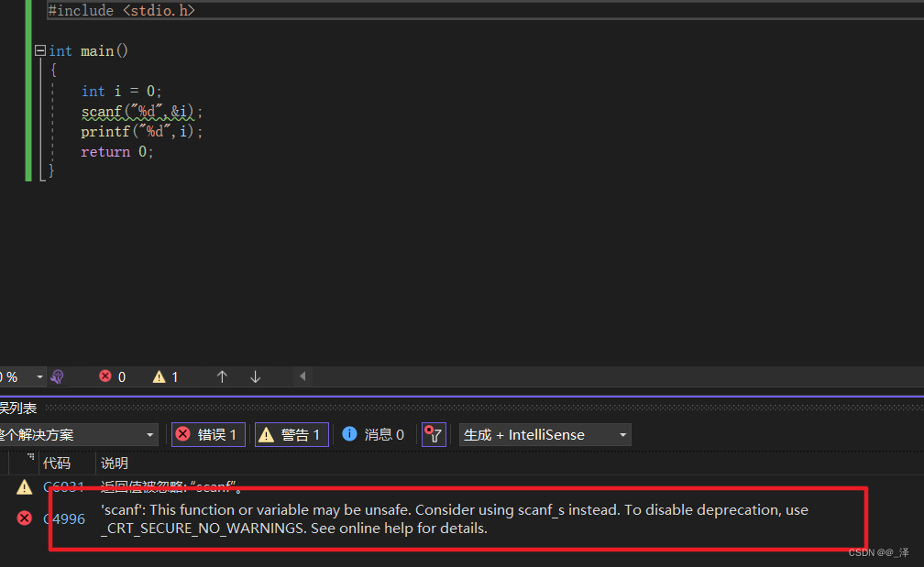Click the yellow warning count icon in status bar
This screenshot has height=567, width=924.
coord(160,376)
